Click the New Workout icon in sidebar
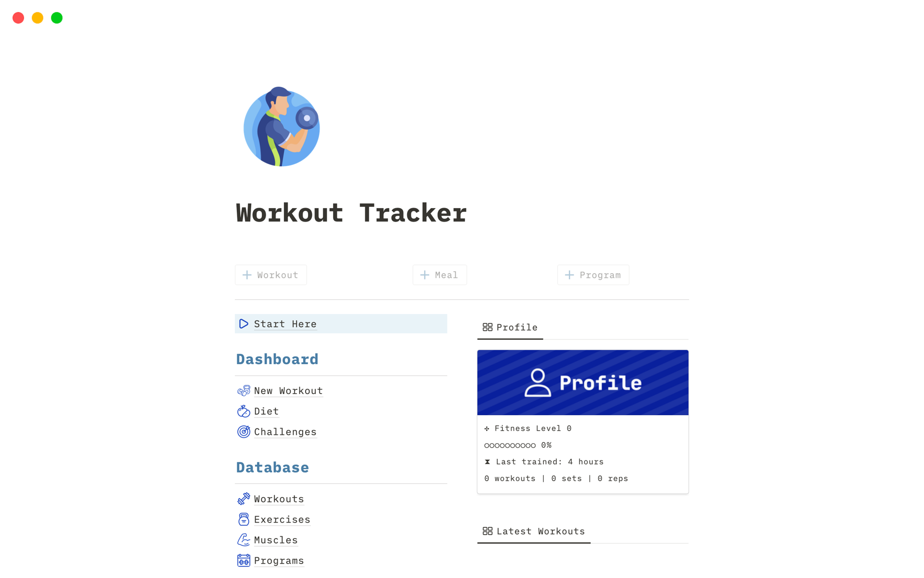Screen dimensions: 924x578 (244, 390)
